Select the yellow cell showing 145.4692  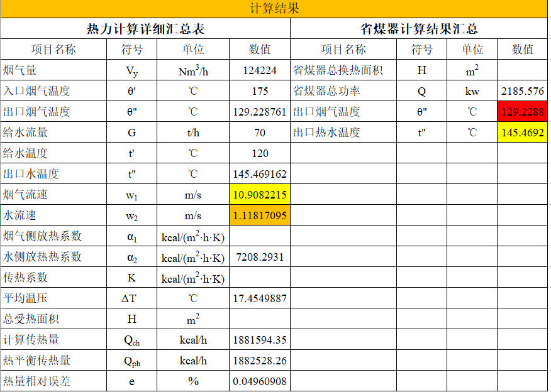522,133
